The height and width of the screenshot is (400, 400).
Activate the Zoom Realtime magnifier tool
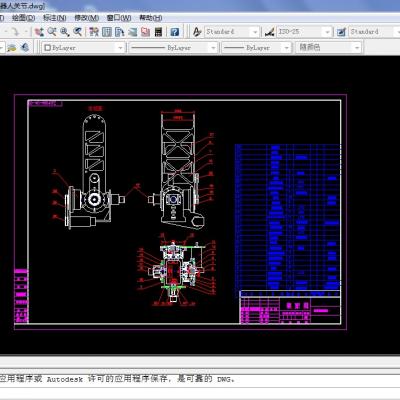coord(52,32)
